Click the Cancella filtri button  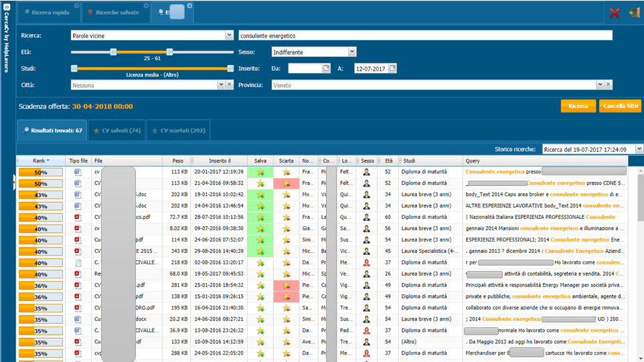[x=620, y=106]
